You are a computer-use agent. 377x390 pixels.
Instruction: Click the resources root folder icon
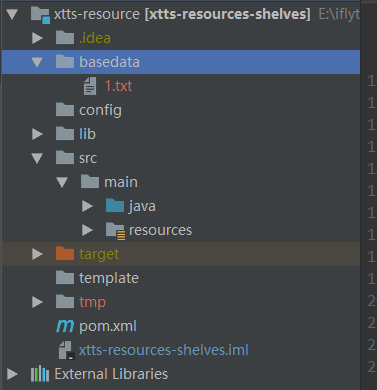pos(116,231)
